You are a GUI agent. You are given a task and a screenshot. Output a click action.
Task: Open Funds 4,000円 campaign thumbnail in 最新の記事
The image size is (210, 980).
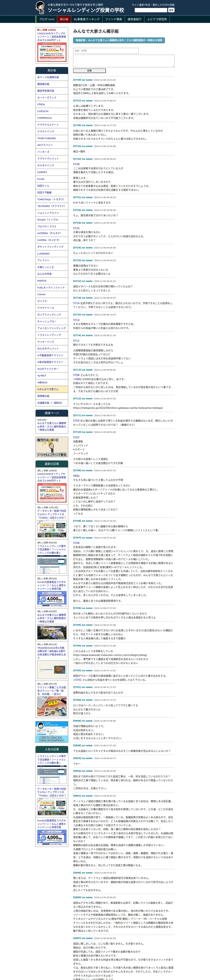pos(52,599)
